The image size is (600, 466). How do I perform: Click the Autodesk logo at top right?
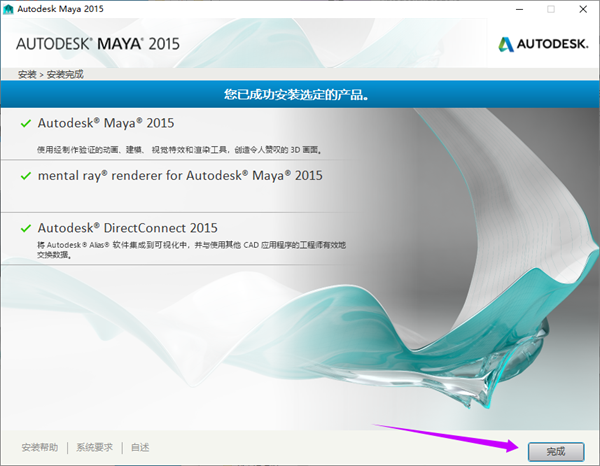544,44
